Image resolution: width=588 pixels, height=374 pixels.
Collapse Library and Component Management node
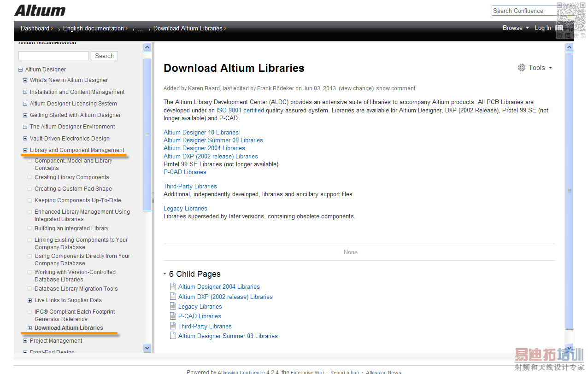coord(25,150)
